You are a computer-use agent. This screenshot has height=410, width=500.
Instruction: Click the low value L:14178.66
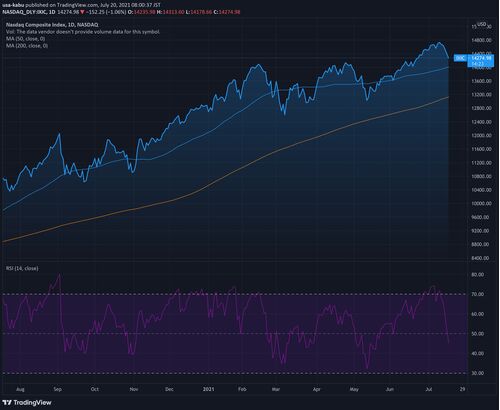(x=199, y=12)
